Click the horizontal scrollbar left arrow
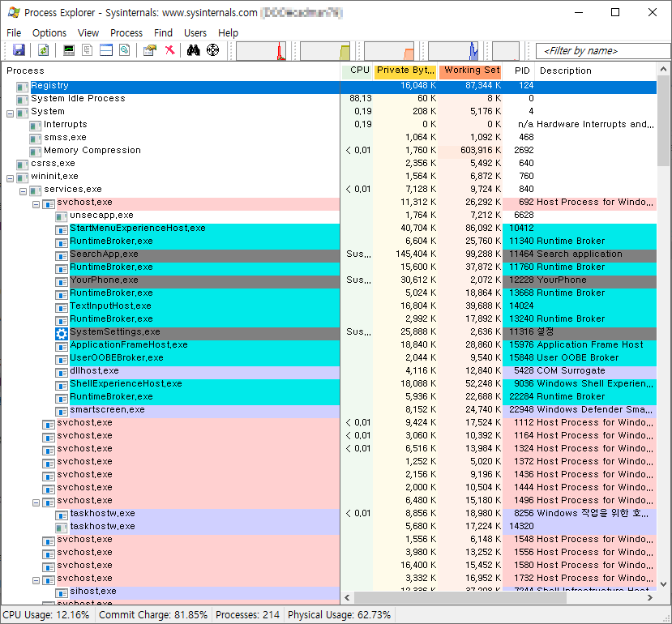This screenshot has width=672, height=624. [x=347, y=597]
